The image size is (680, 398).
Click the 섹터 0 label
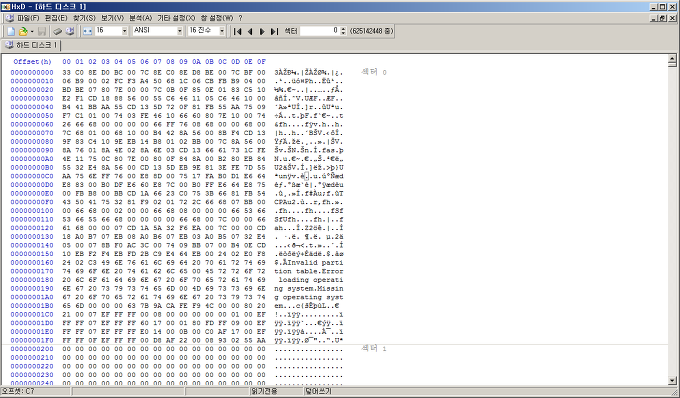373,72
